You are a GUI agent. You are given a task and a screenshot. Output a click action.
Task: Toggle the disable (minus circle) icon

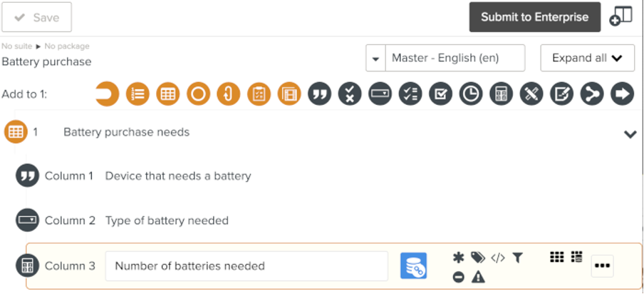tap(458, 276)
